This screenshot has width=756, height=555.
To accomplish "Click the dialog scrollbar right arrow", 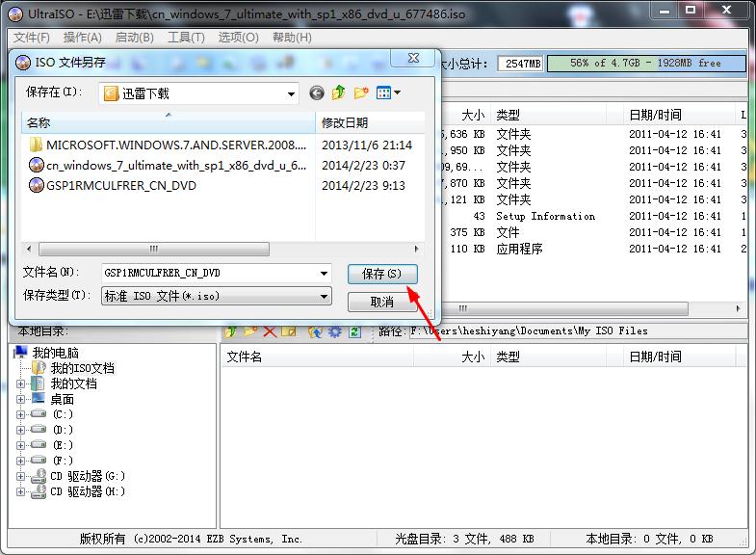I will (x=416, y=249).
